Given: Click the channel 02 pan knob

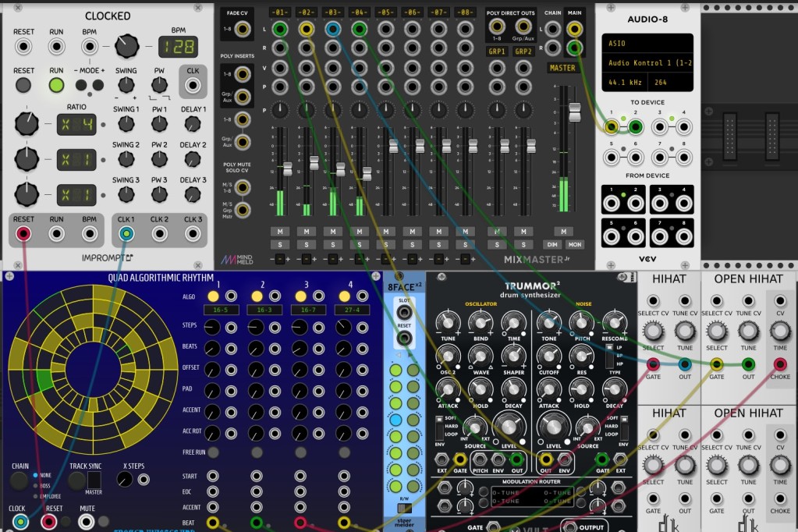Looking at the screenshot, I should (x=307, y=110).
